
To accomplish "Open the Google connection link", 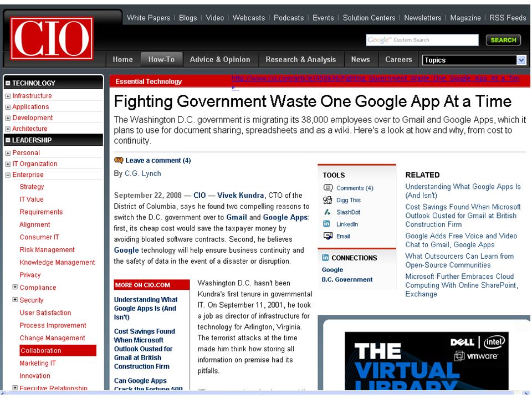I will click(332, 270).
